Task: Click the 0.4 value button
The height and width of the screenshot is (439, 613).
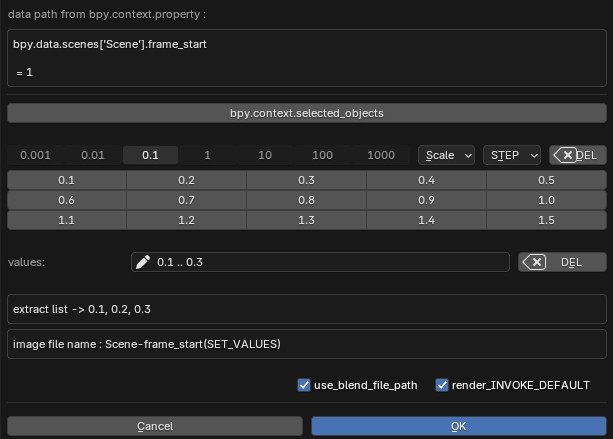Action: coord(427,180)
